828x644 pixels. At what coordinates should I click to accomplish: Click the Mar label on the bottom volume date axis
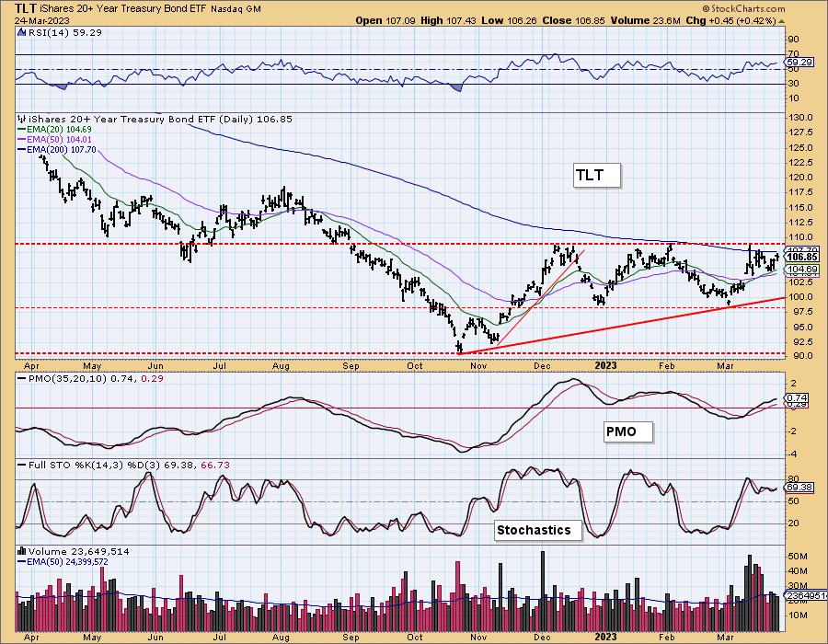(x=725, y=638)
